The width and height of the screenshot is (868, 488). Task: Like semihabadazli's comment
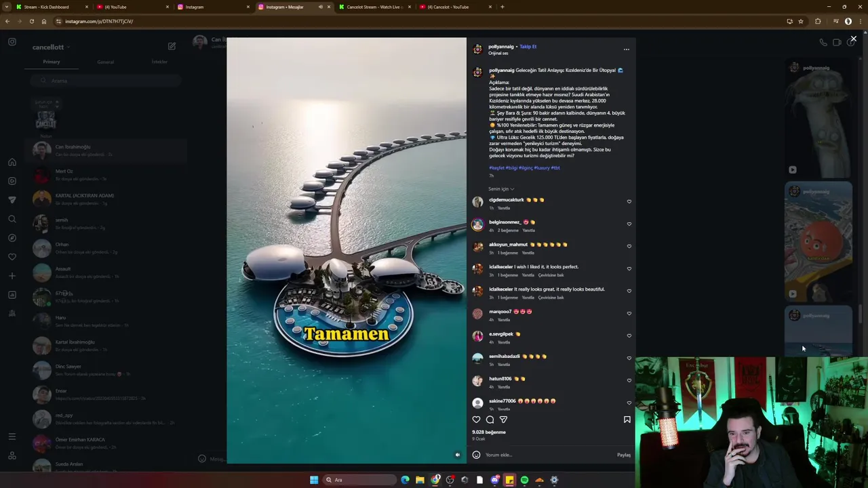[x=629, y=358]
